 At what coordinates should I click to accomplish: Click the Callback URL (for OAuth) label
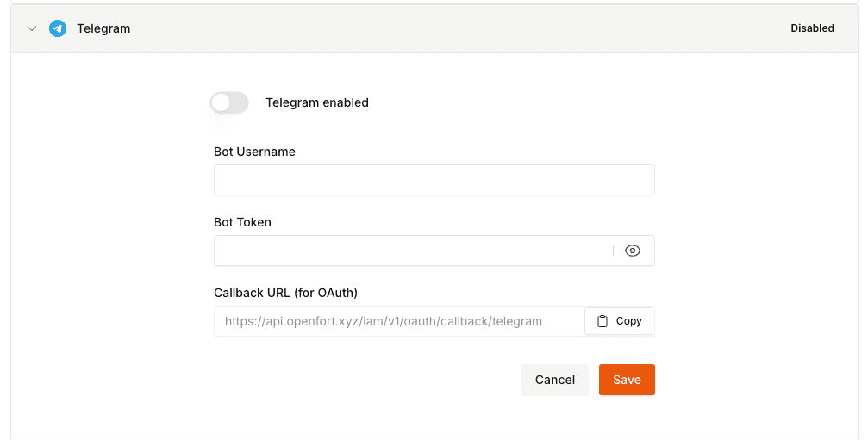[285, 293]
